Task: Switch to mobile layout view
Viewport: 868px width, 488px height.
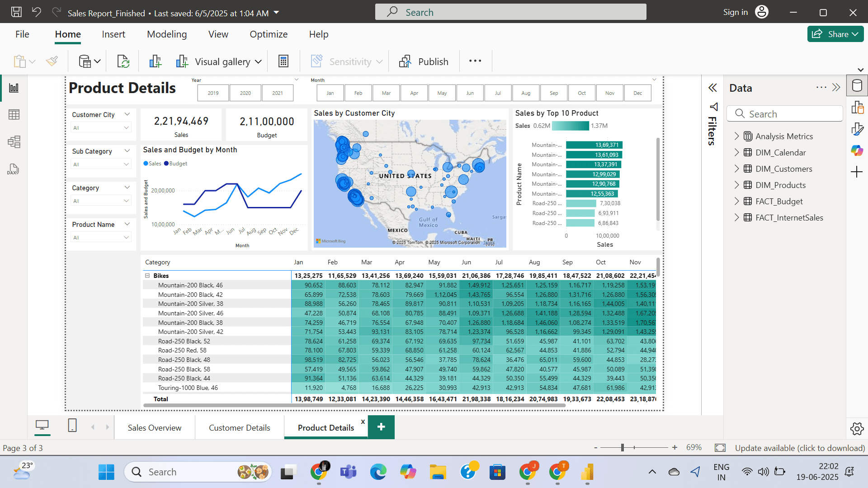Action: [x=72, y=426]
